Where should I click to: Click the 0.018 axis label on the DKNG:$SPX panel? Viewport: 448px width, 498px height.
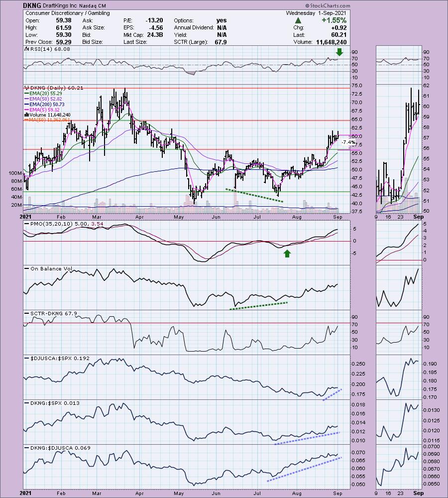tap(359, 404)
